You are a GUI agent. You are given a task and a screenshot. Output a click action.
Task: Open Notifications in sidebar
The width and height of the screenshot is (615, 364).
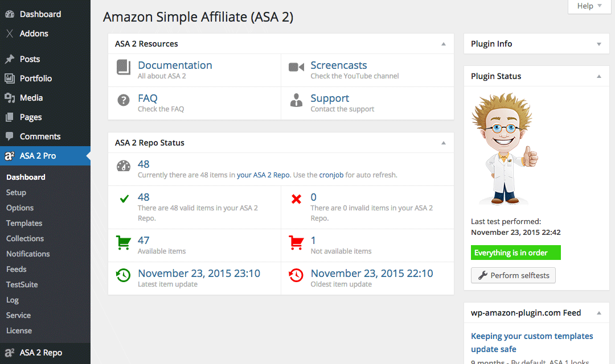(28, 254)
